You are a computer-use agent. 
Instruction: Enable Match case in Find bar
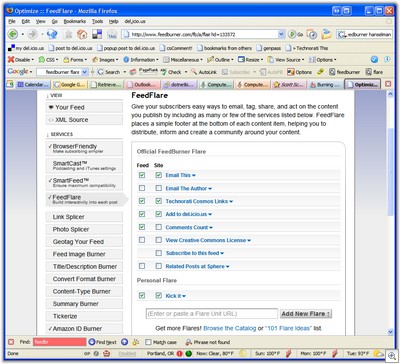(x=148, y=342)
